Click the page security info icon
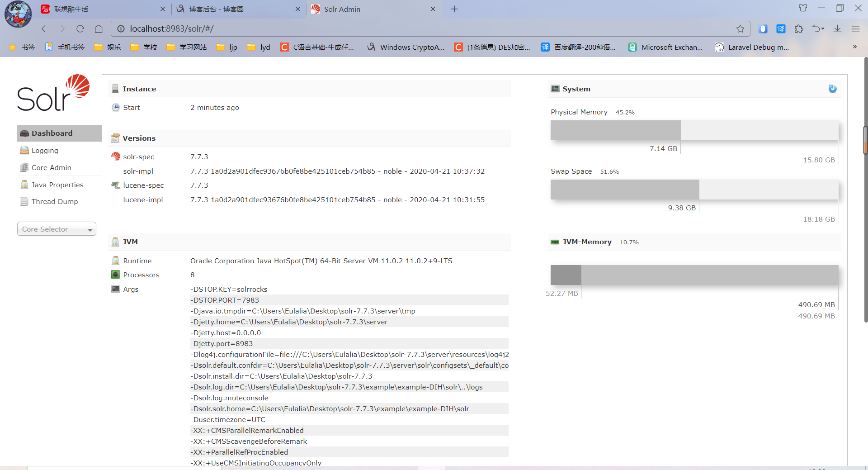The image size is (868, 470). click(121, 29)
